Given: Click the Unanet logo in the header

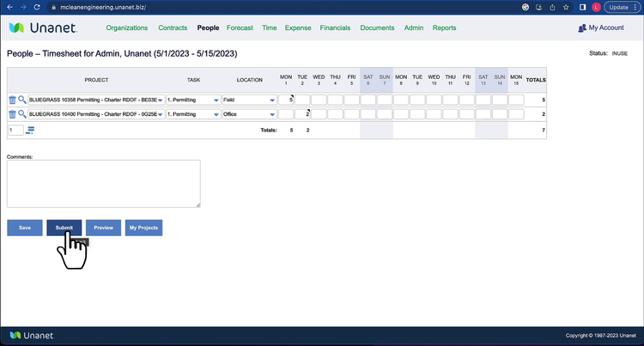Looking at the screenshot, I should [x=42, y=28].
